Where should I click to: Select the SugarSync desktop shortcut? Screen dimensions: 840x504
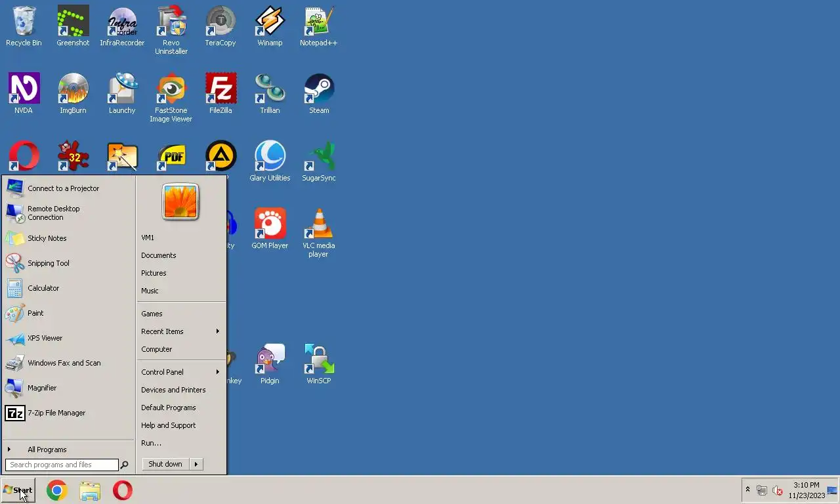(x=319, y=161)
